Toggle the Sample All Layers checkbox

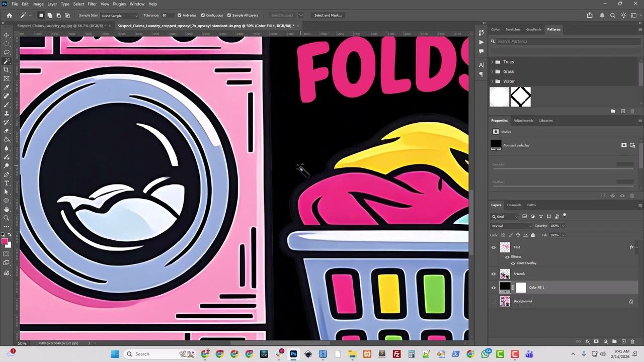pyautogui.click(x=229, y=15)
